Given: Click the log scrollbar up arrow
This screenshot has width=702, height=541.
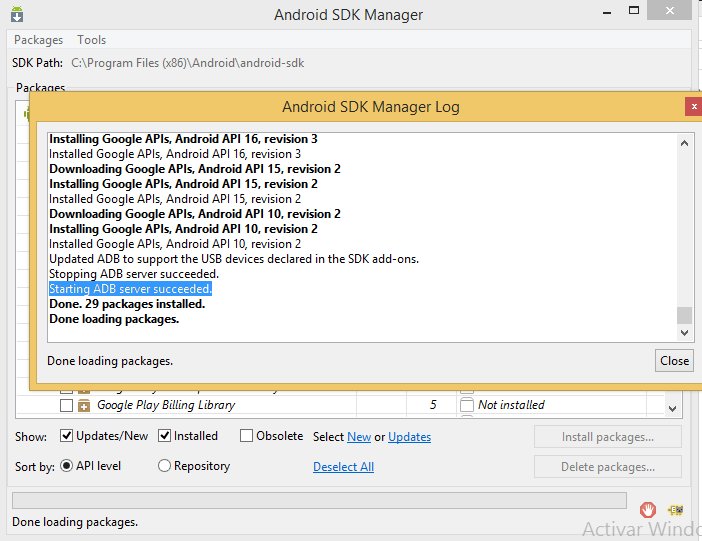Looking at the screenshot, I should coord(684,143).
